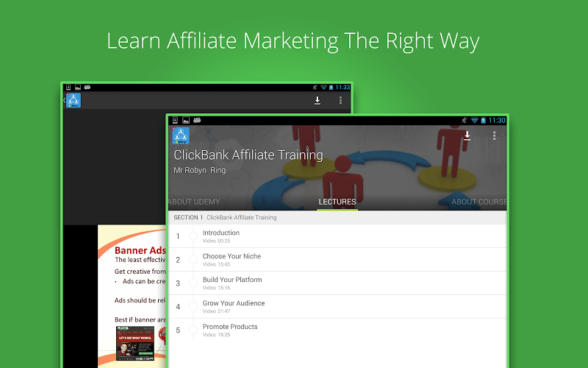Open Build Your Platform lecture
This screenshot has height=368, width=588.
click(x=337, y=283)
